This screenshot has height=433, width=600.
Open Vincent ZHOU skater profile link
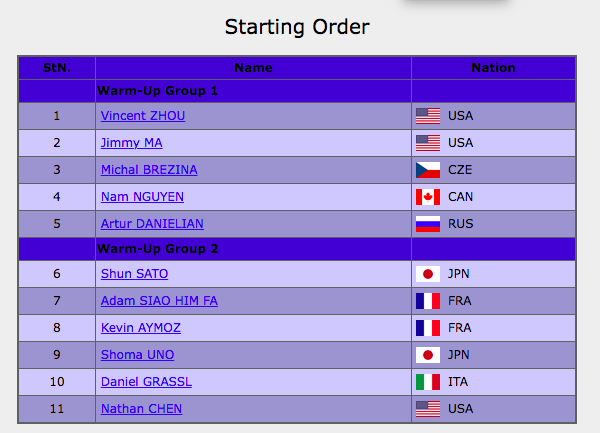coord(143,116)
